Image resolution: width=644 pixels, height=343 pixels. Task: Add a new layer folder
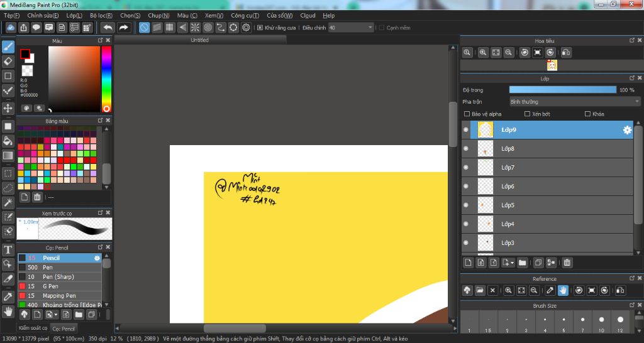coord(523,263)
